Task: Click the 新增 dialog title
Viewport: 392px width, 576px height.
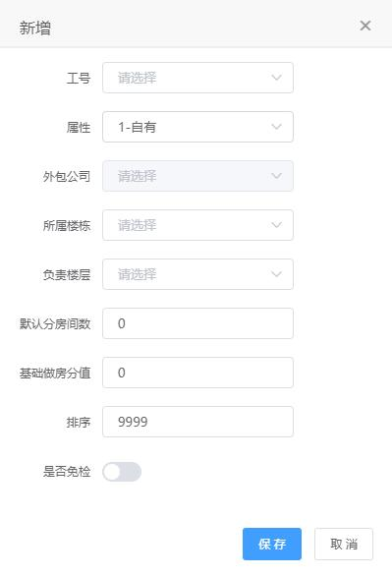Action: pyautogui.click(x=35, y=28)
